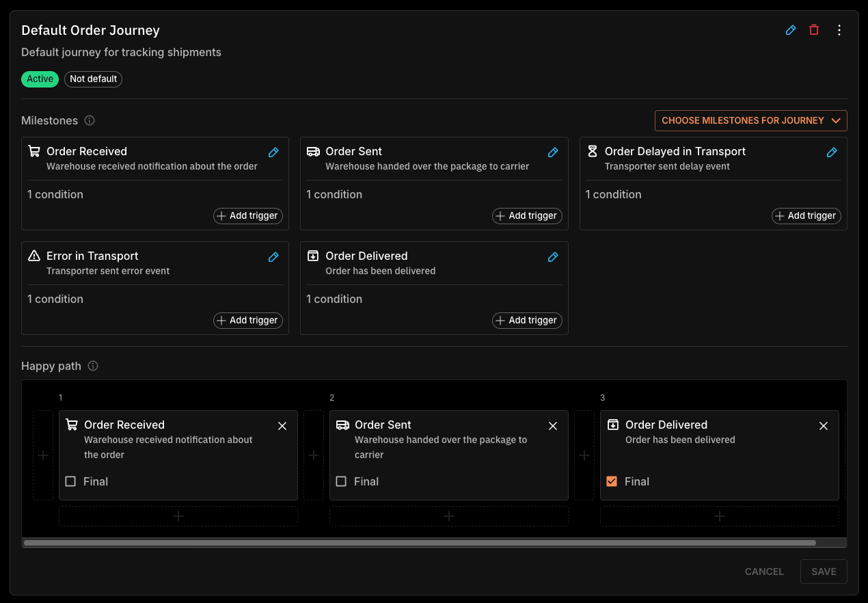Image resolution: width=868 pixels, height=603 pixels.
Task: Click the blue pencil edit icon for Order Received
Action: tap(273, 152)
